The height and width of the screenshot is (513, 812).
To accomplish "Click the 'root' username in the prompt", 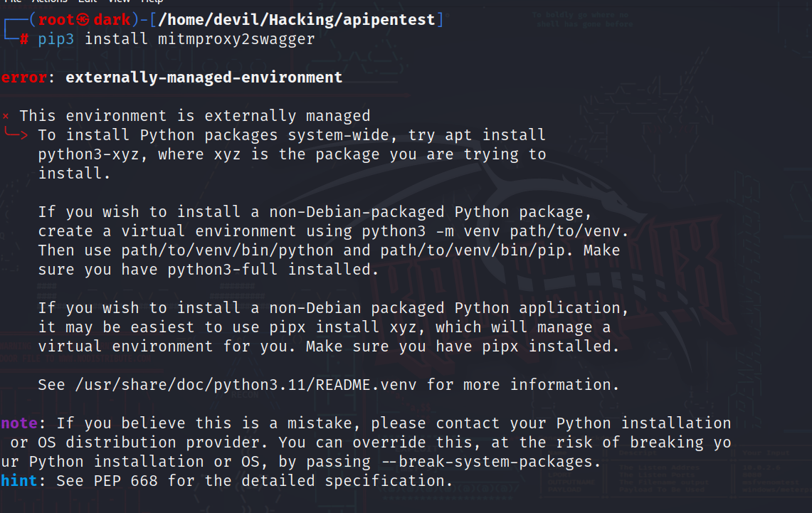I will click(x=56, y=20).
